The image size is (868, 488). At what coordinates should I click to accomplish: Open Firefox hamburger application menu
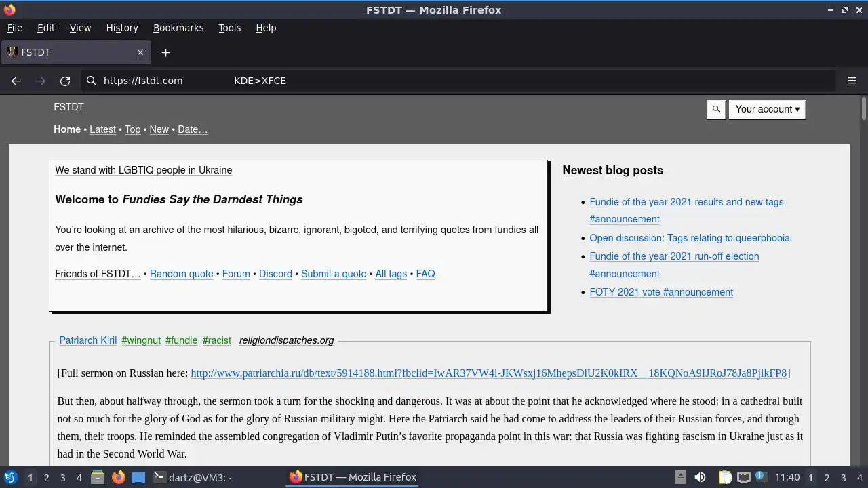point(852,81)
